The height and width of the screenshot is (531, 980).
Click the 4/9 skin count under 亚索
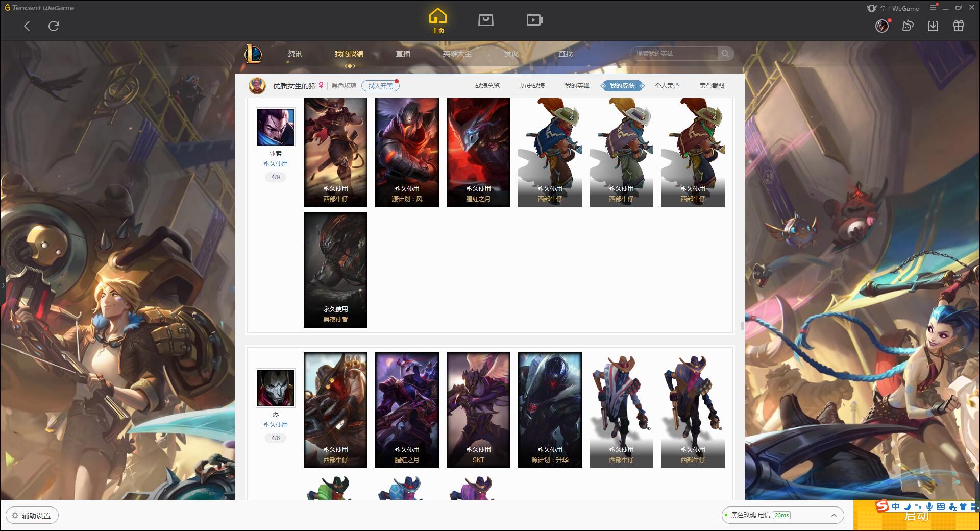tap(276, 177)
